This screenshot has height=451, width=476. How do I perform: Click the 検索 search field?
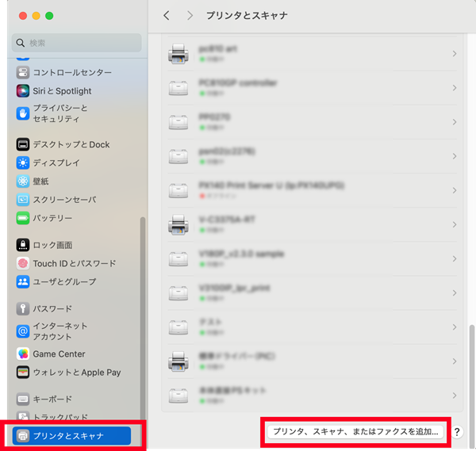coord(77,43)
